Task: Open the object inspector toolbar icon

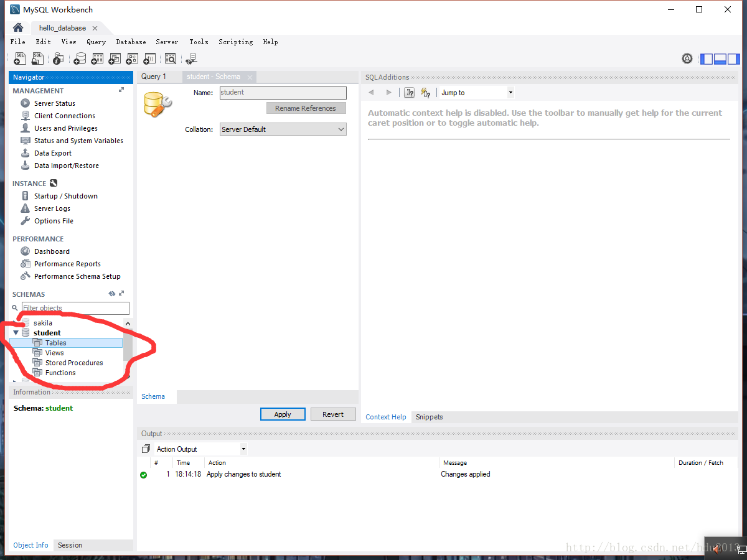Action: (x=58, y=58)
